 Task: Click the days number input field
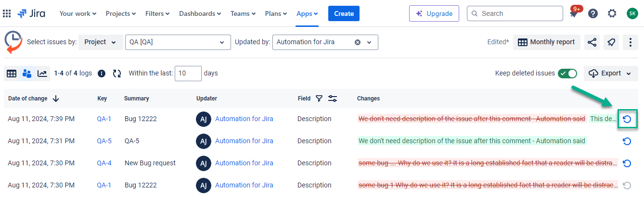tap(188, 74)
